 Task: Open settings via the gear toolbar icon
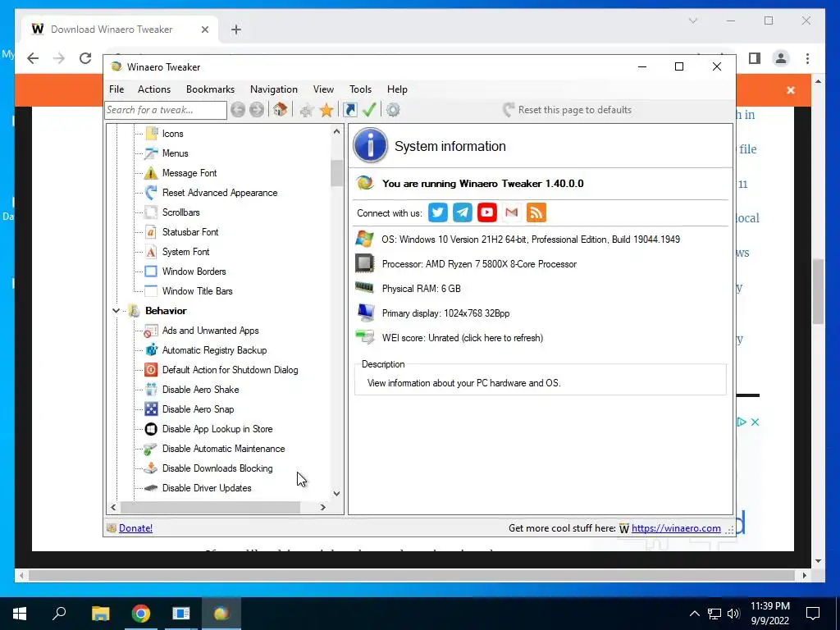pyautogui.click(x=393, y=110)
